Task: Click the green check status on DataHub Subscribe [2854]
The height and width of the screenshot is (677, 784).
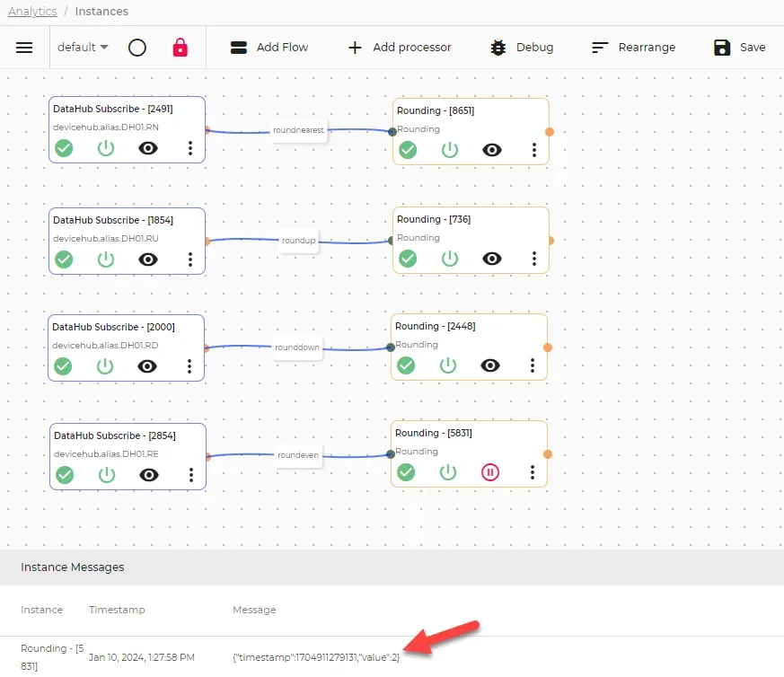Action: (x=65, y=475)
